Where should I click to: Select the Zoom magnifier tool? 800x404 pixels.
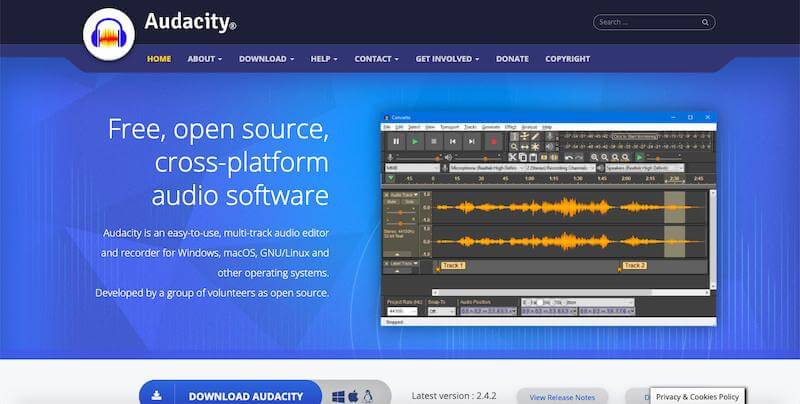(x=514, y=146)
